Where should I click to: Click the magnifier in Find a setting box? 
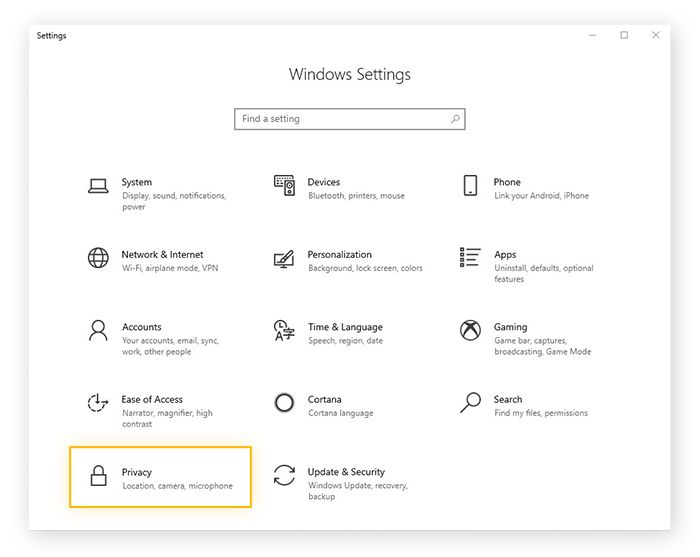click(x=455, y=119)
